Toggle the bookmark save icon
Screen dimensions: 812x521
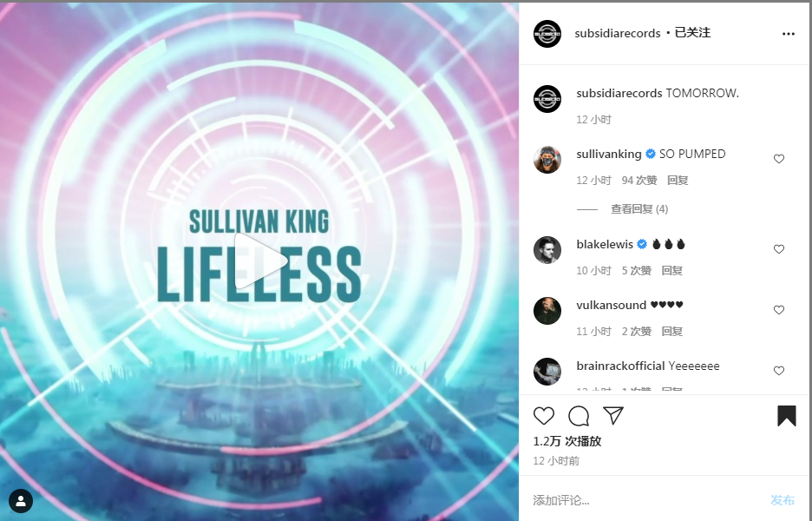(786, 416)
